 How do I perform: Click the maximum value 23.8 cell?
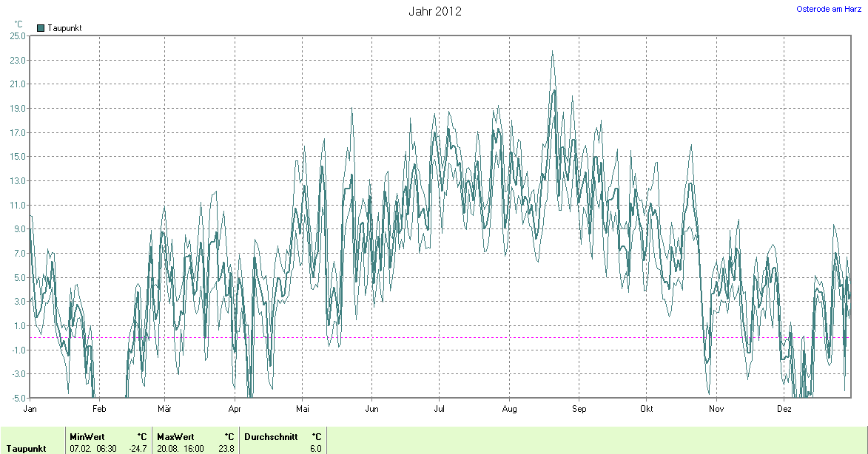pos(226,449)
